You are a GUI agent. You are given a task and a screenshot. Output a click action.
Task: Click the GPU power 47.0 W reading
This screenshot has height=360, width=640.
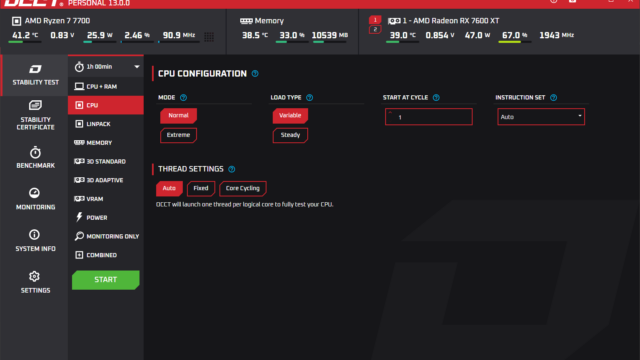point(477,36)
